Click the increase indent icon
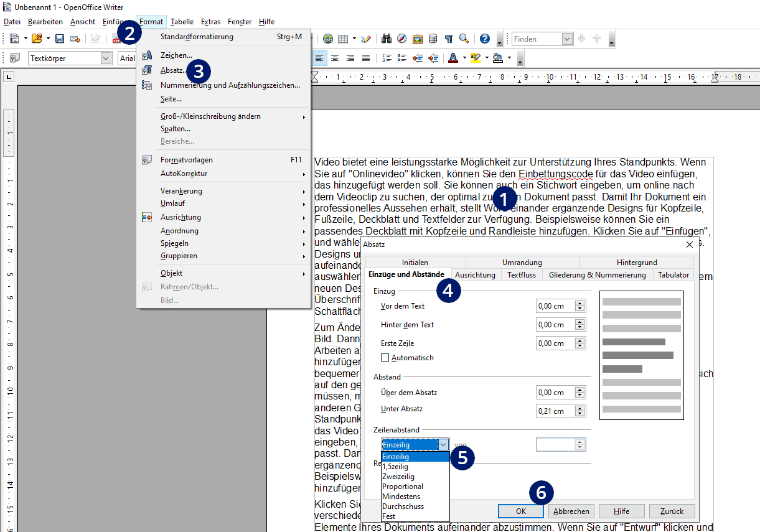This screenshot has width=760, height=532. point(433,58)
